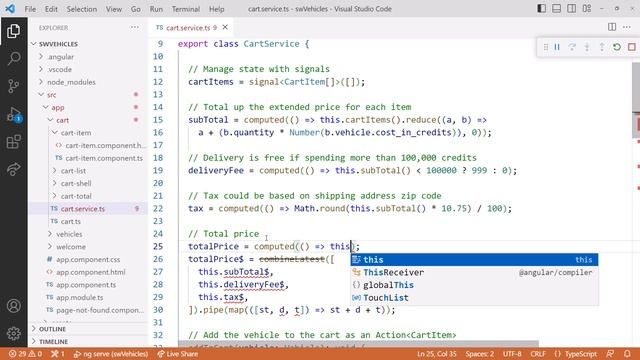Go to line via Ln 25, Col 35

click(437, 354)
